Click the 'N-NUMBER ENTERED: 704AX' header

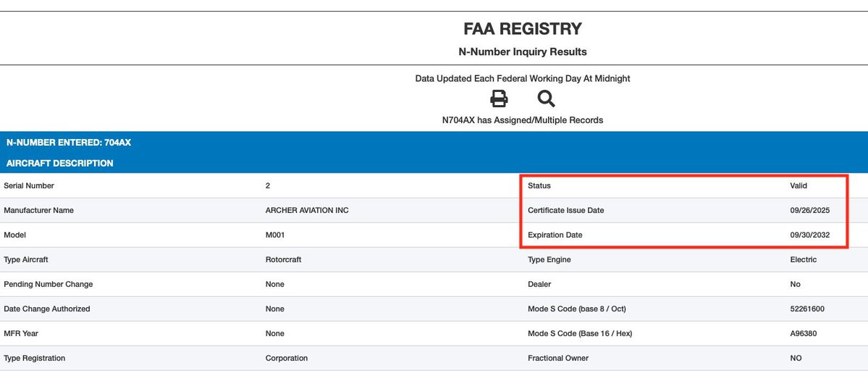(x=69, y=143)
